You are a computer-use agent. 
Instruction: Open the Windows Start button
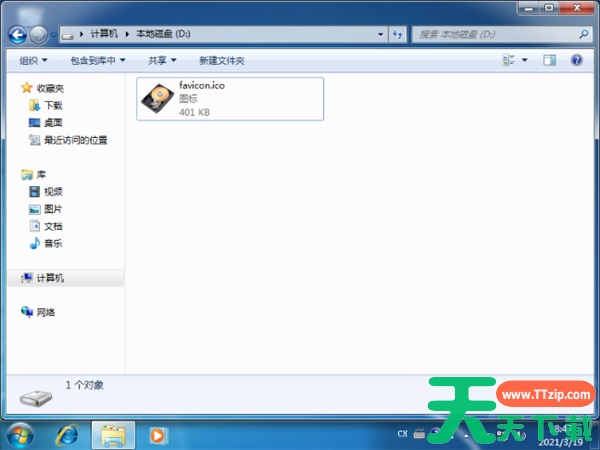20,436
